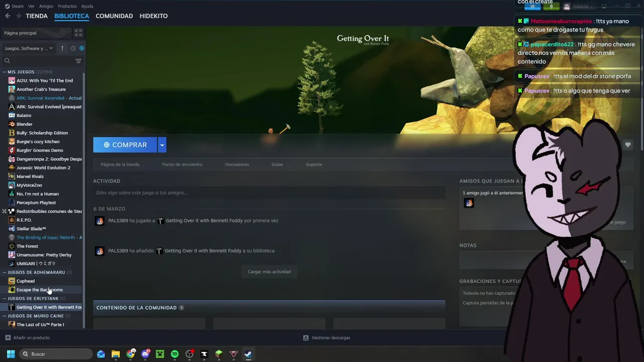Click the activity comment input field
This screenshot has width=644, height=362.
(269, 193)
